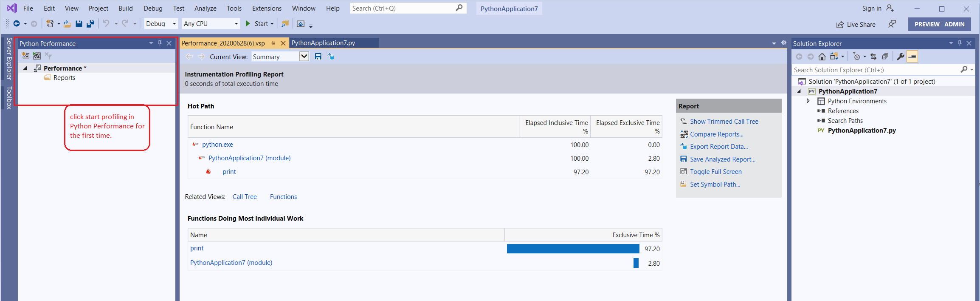The height and width of the screenshot is (301, 980).
Task: Click Compare Reports link
Action: tap(717, 134)
